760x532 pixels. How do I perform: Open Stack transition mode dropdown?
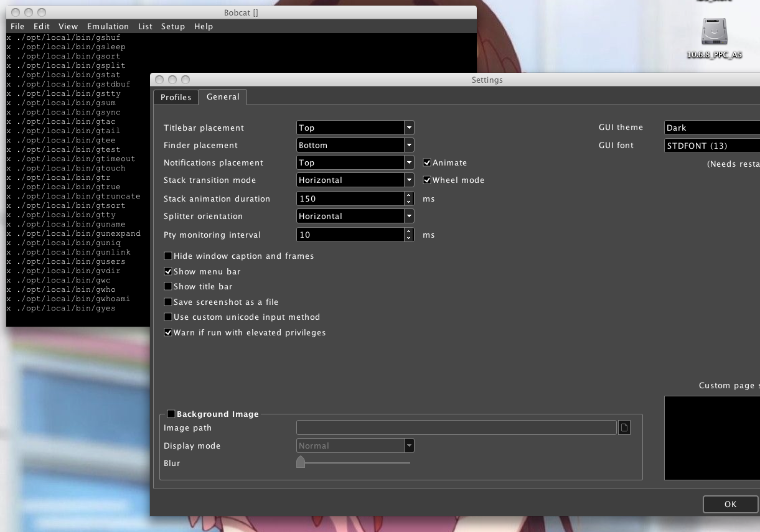tap(355, 180)
